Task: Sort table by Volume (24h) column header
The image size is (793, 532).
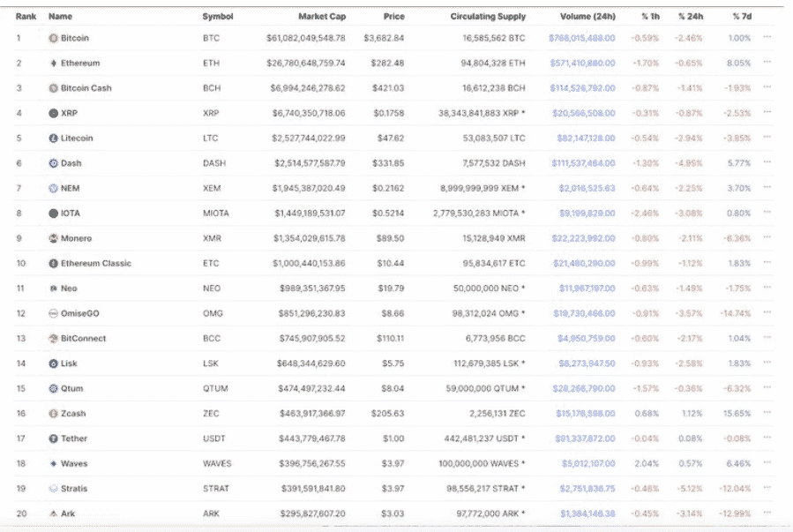Action: click(587, 17)
